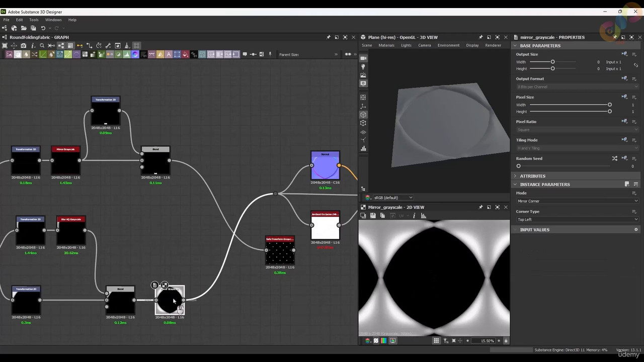Select the Normal node in the graph
The image size is (644, 362).
point(325,165)
